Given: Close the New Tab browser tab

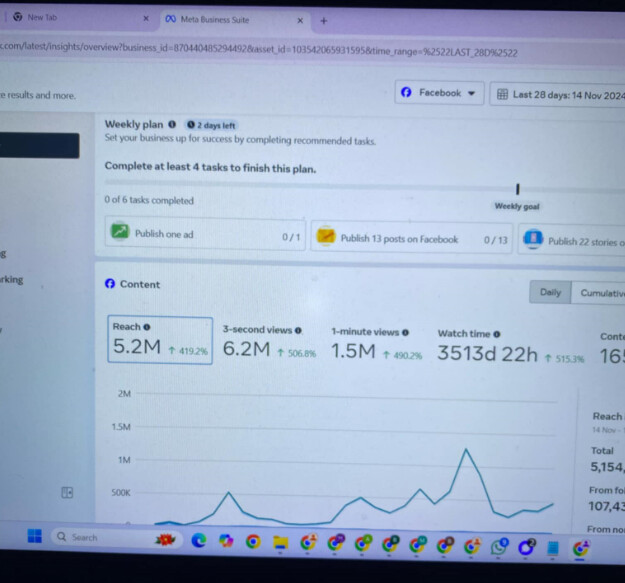Looking at the screenshot, I should tap(146, 18).
